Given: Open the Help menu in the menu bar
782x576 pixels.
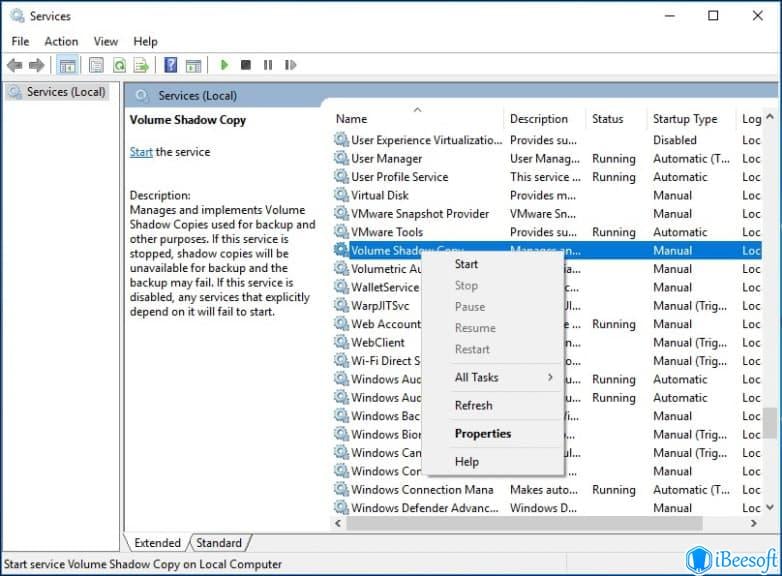Looking at the screenshot, I should point(145,41).
